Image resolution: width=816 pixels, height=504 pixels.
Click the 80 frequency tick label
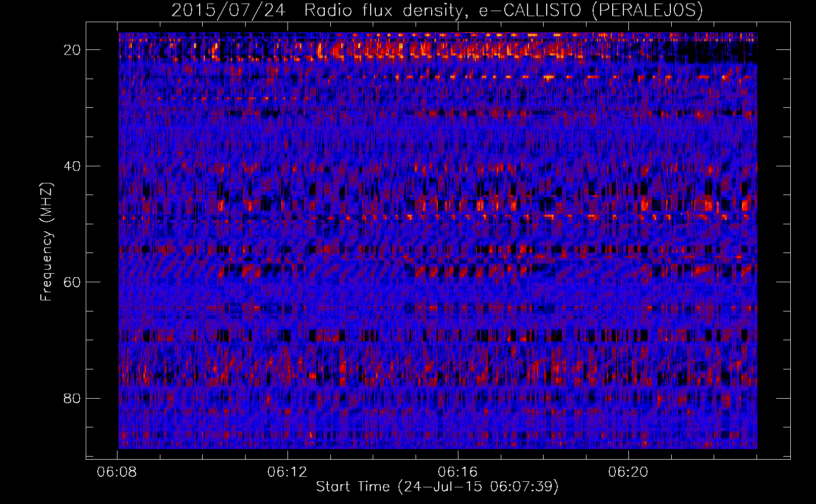[x=73, y=399]
